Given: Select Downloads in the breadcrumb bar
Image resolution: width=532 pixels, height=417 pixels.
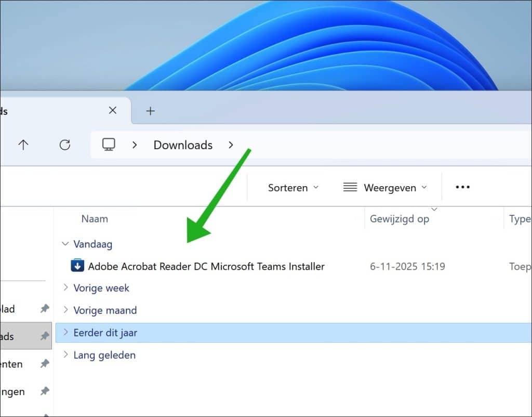Looking at the screenshot, I should pyautogui.click(x=182, y=145).
